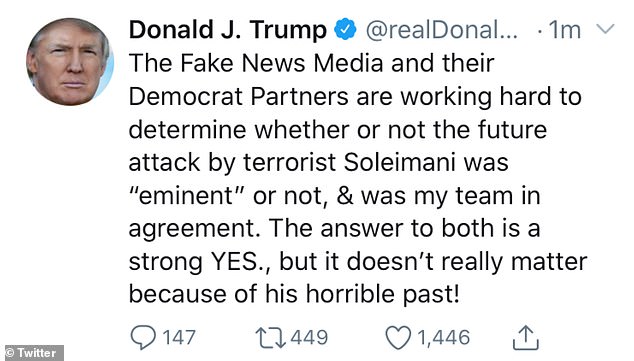Screen dimensions: 634x361
Task: Click the word Soleimani in the tweet
Action: click(400, 163)
